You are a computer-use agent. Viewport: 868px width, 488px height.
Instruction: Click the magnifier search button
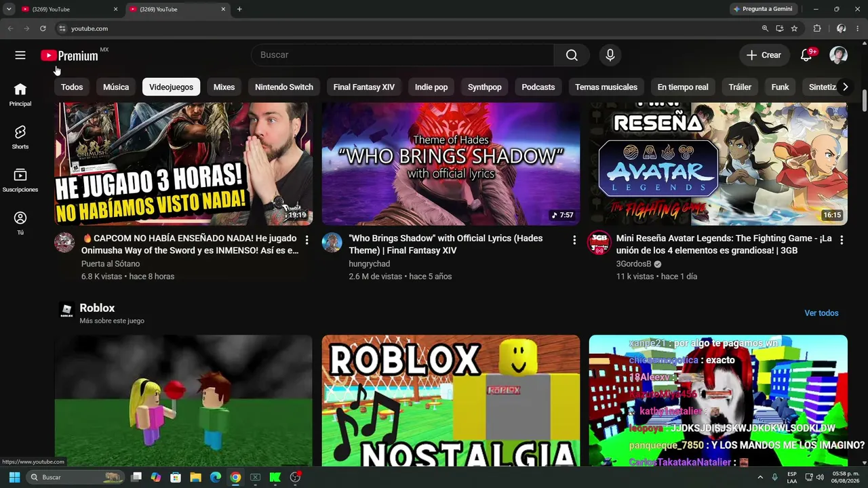(x=572, y=55)
